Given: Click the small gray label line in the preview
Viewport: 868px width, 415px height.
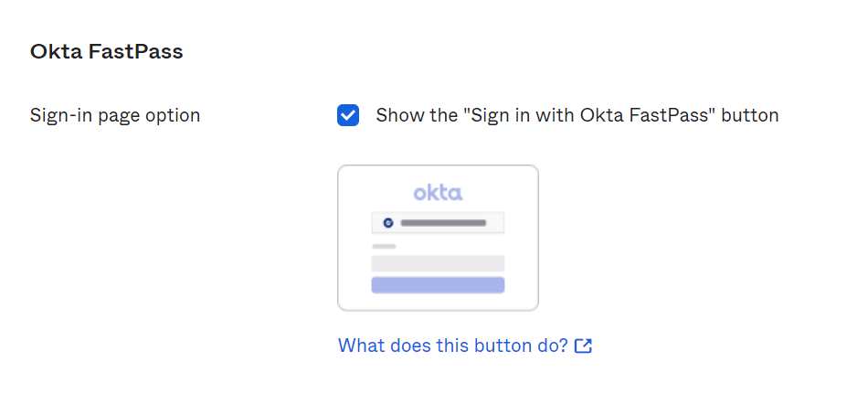Looking at the screenshot, I should point(384,246).
